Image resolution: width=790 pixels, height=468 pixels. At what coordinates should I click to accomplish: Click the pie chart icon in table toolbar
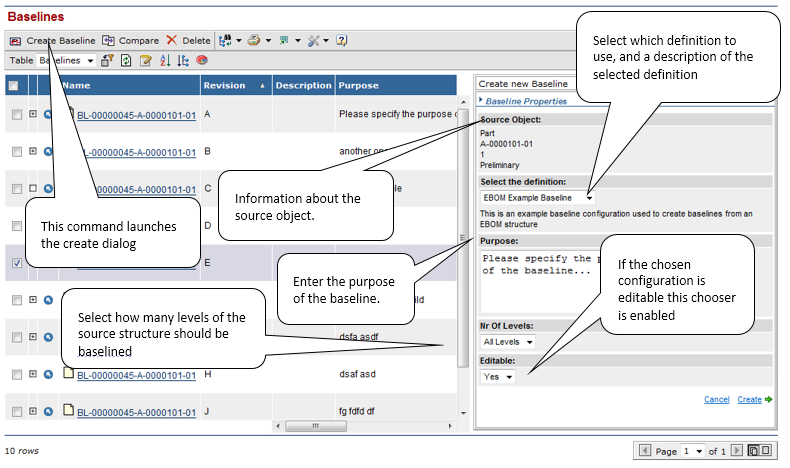[202, 60]
